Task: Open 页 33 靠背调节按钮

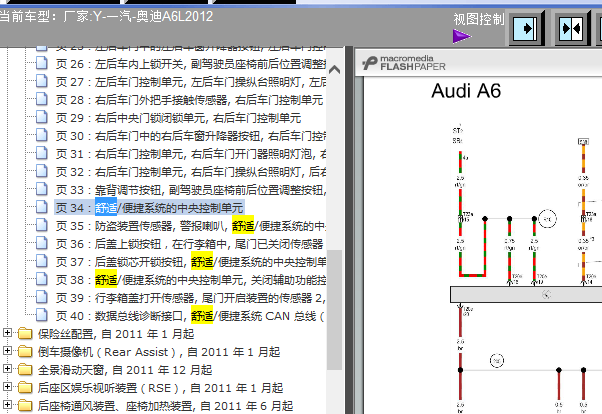Action: [191, 190]
